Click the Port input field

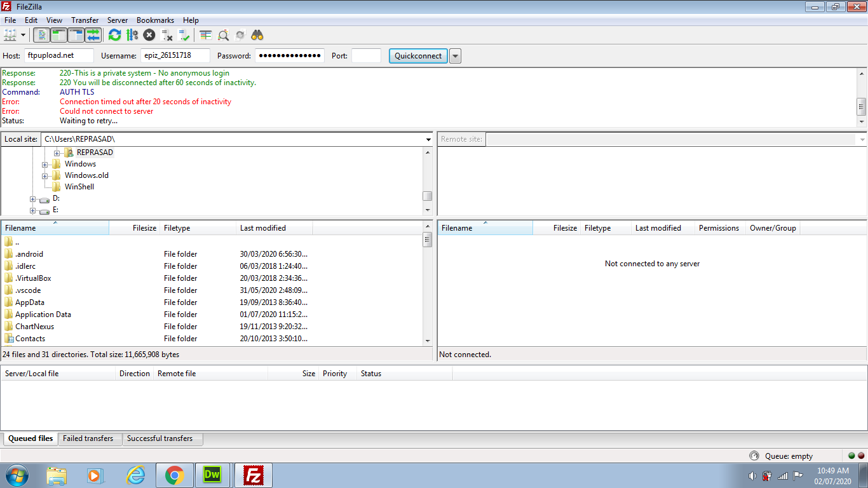point(366,55)
